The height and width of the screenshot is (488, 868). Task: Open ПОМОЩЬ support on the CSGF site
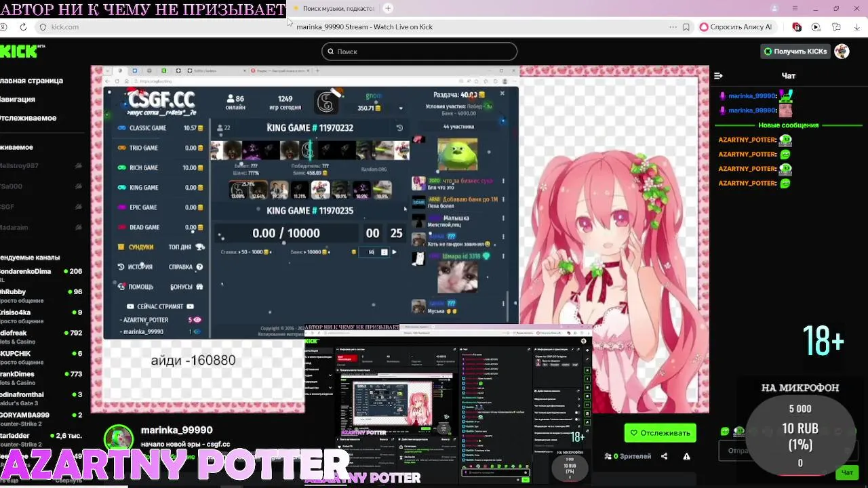(136, 287)
